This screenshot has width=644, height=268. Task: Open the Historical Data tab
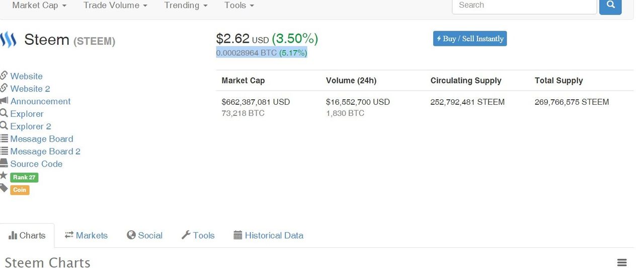(x=269, y=235)
